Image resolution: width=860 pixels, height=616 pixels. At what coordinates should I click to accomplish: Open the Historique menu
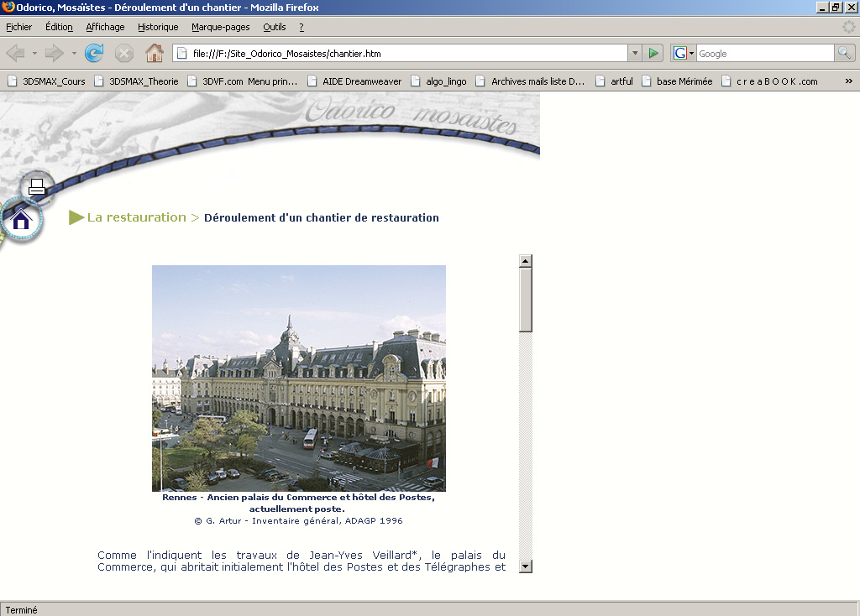point(158,27)
